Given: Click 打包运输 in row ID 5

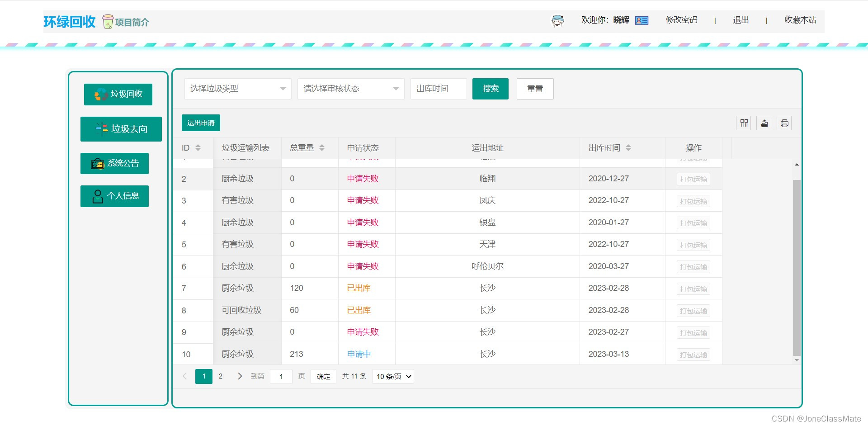Looking at the screenshot, I should click(693, 245).
